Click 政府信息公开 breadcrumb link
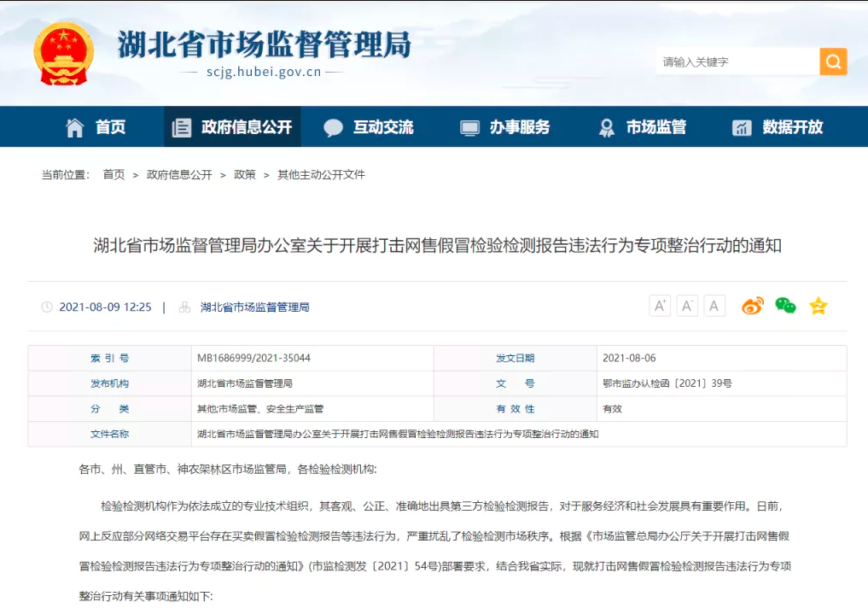Image resolution: width=868 pixels, height=608 pixels. [179, 174]
